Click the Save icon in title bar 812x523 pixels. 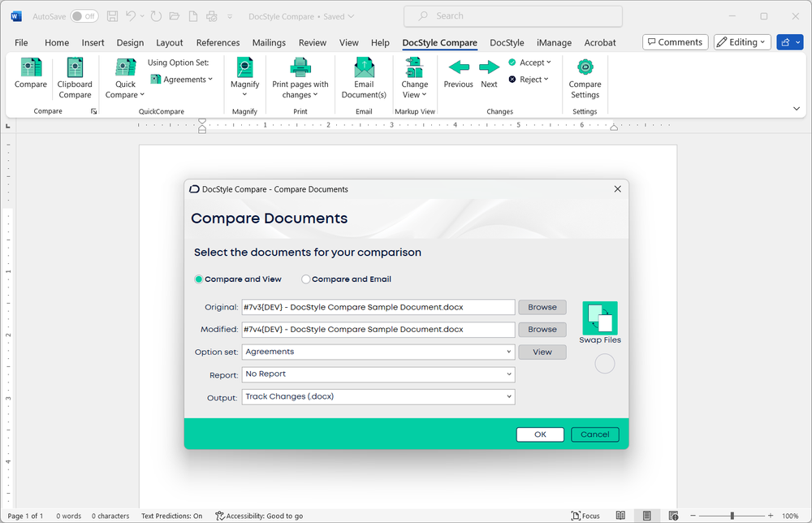click(112, 16)
